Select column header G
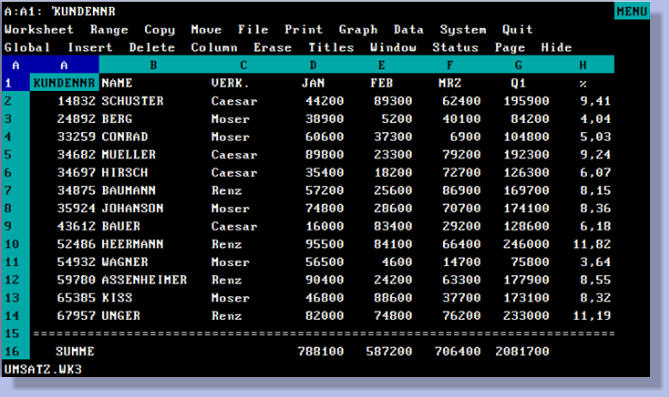 [x=518, y=65]
